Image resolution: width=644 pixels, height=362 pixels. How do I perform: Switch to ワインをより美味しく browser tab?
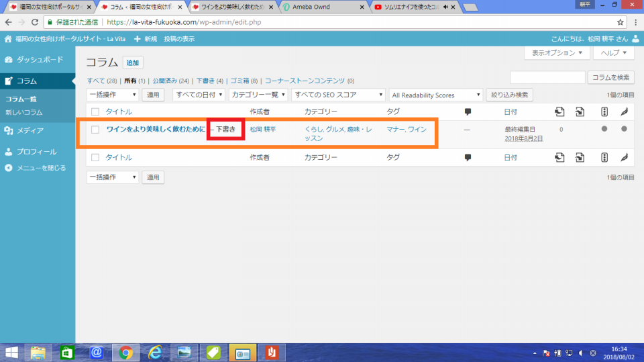(233, 7)
